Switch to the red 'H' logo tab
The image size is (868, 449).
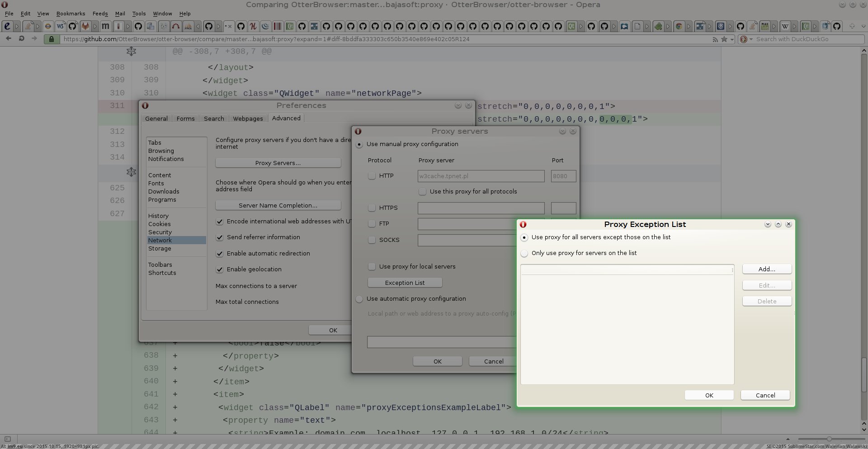[253, 26]
